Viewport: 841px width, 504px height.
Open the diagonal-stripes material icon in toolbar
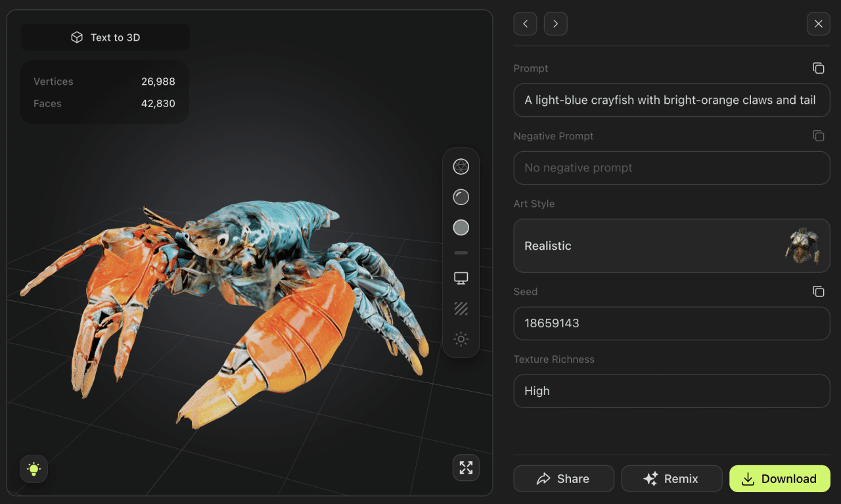click(x=461, y=309)
